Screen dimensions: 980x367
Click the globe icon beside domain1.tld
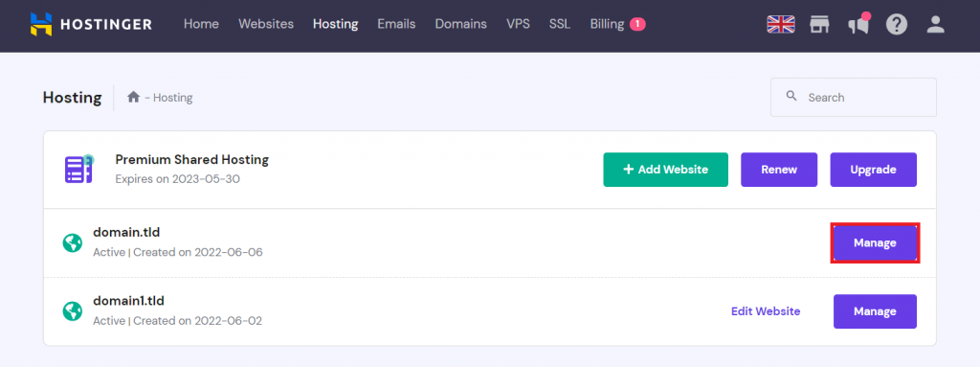(x=73, y=311)
